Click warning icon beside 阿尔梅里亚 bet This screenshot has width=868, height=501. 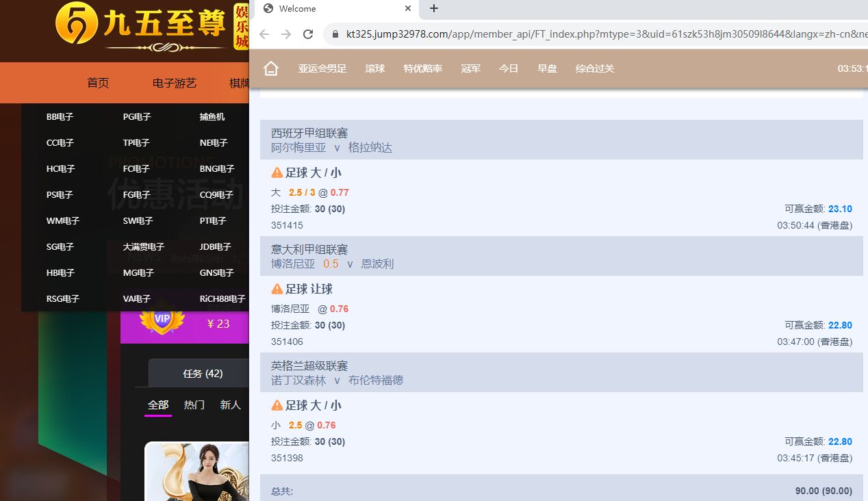[x=277, y=172]
